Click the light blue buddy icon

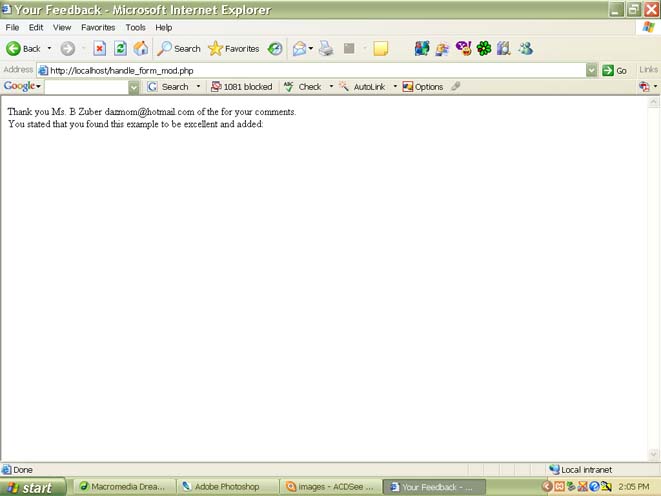[526, 49]
